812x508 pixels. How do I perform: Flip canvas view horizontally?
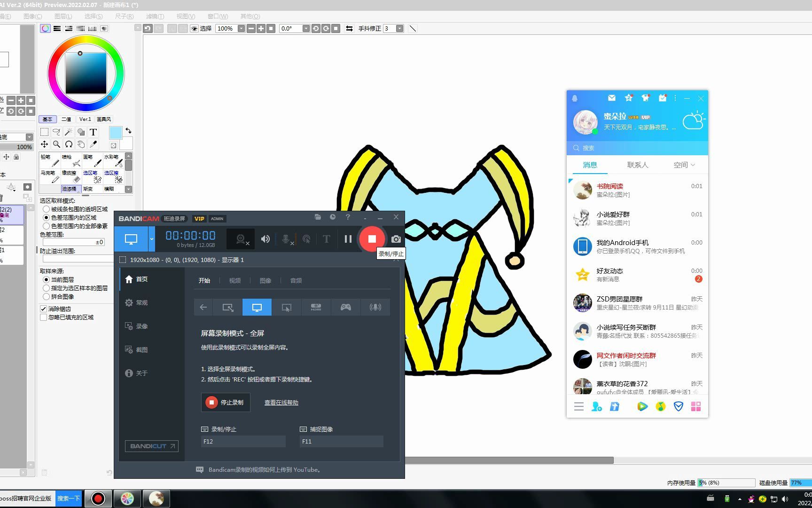pyautogui.click(x=349, y=29)
